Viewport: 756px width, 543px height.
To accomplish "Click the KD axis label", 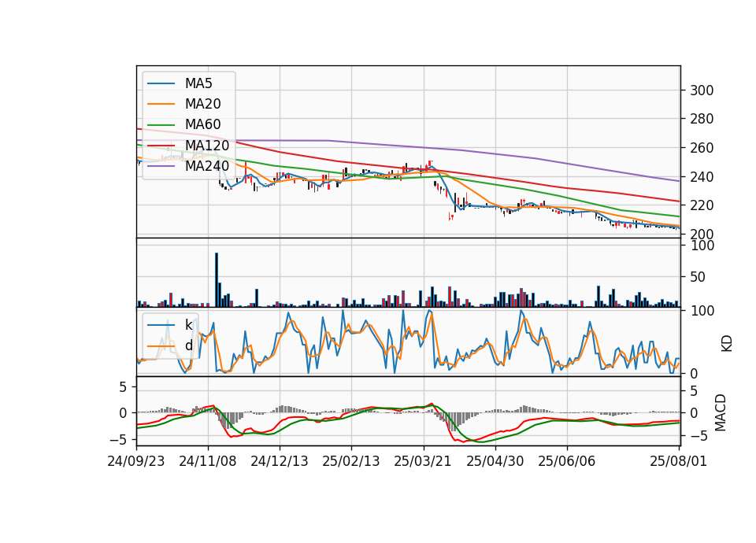I will 727,343.
